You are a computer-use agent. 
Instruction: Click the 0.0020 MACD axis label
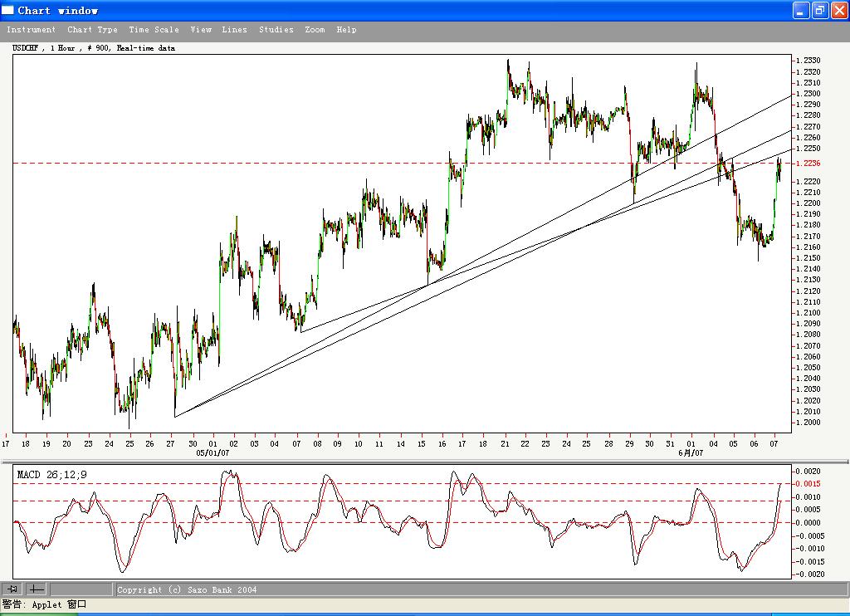point(808,472)
